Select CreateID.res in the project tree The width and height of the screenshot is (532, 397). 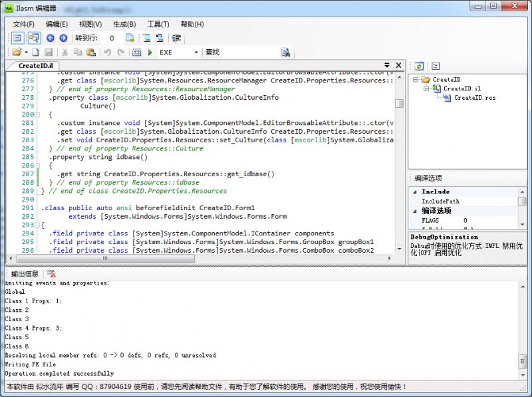475,98
